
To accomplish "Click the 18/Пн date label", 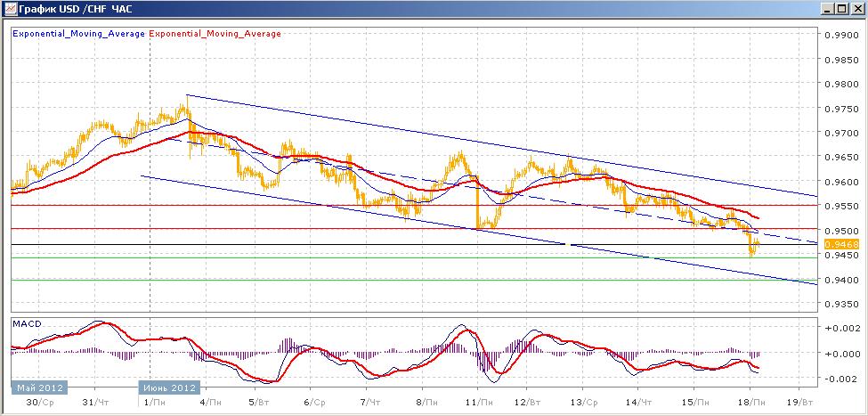I will 750,401.
